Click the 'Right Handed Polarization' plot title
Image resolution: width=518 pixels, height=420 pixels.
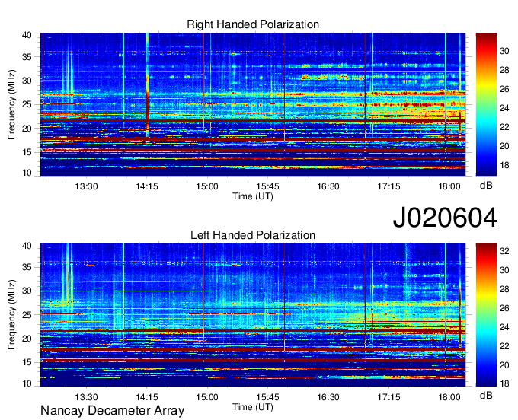[x=253, y=24]
